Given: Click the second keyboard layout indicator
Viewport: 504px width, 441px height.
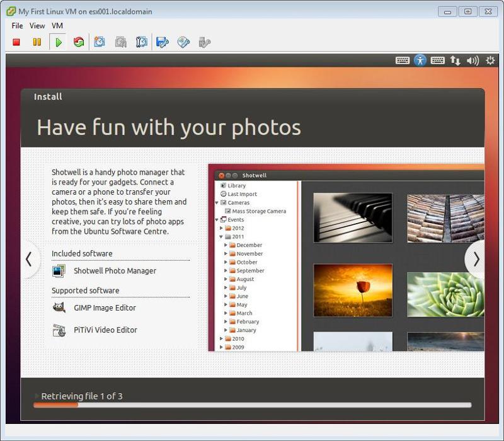Looking at the screenshot, I should point(437,60).
